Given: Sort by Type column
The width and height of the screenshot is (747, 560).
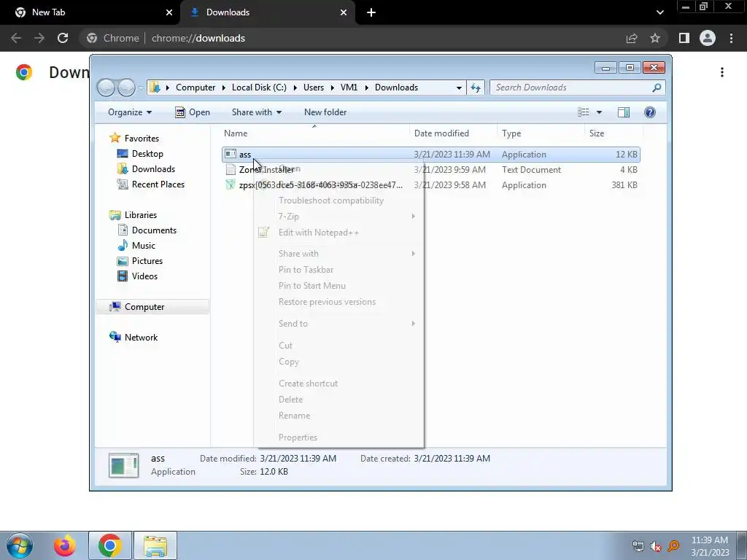Looking at the screenshot, I should click(541, 133).
